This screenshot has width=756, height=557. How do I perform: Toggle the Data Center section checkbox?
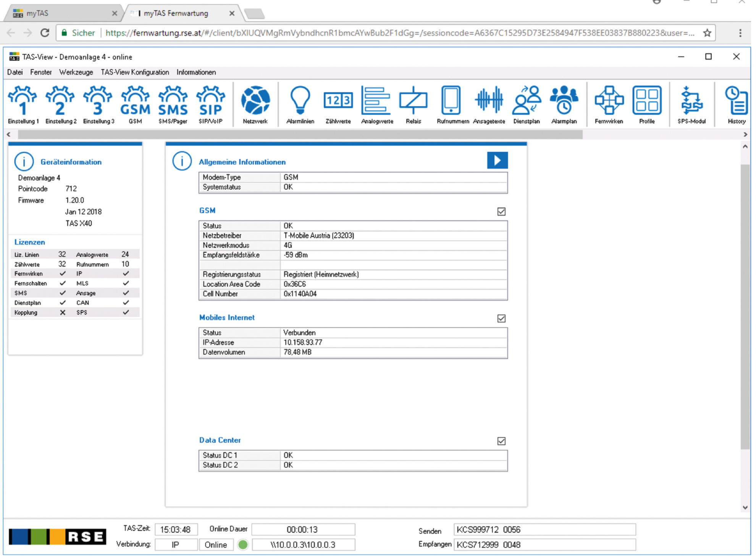(501, 441)
